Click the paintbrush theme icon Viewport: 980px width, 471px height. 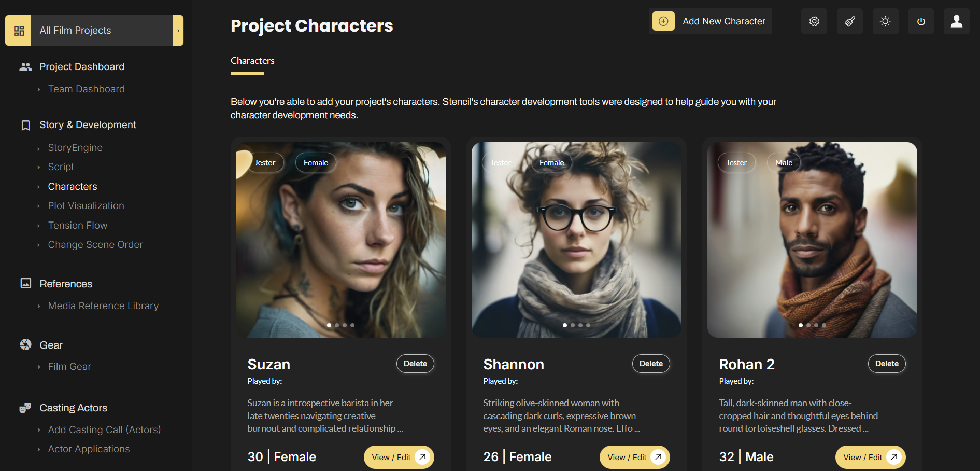(850, 21)
